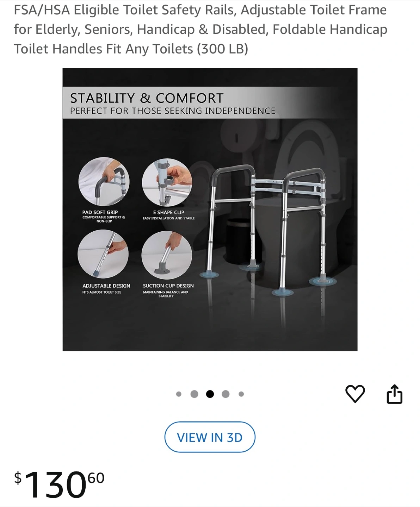Tap the E Shape Clip circular photo
Viewport: 420px width, 507px height.
click(x=167, y=183)
